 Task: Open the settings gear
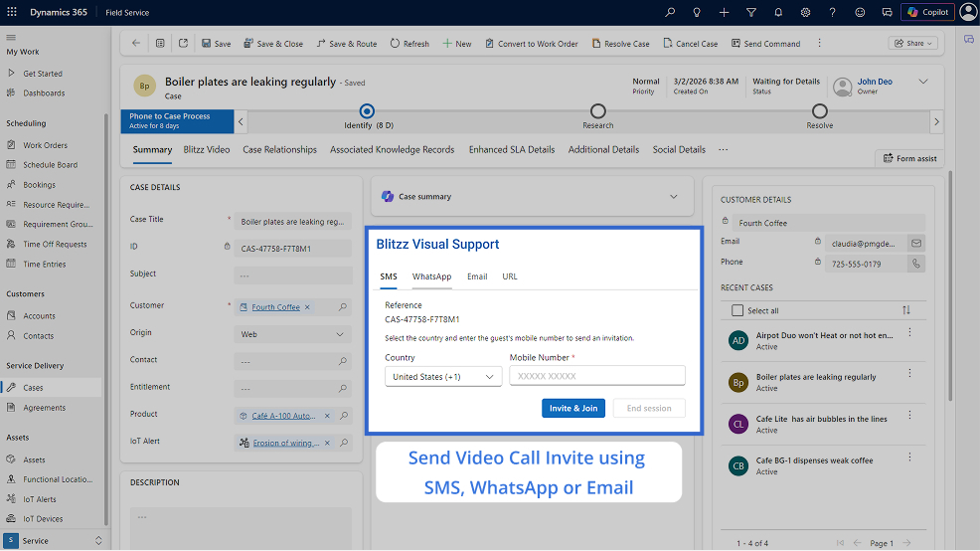click(806, 12)
